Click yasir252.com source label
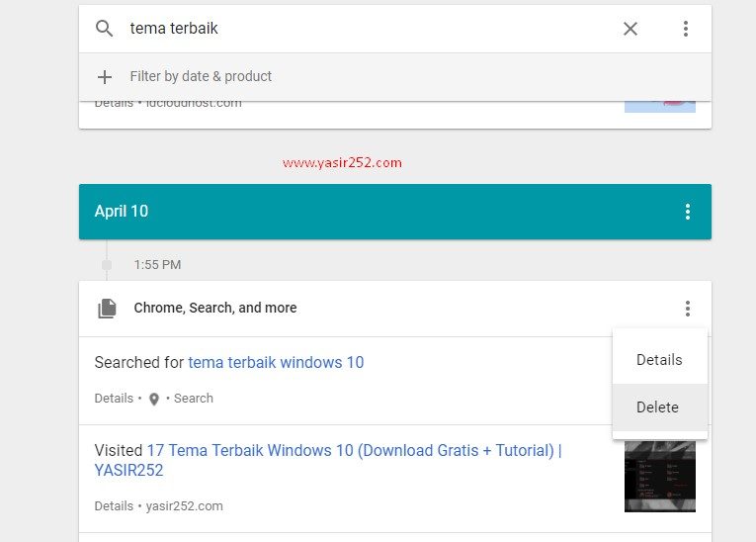This screenshot has height=542, width=756. click(x=184, y=505)
